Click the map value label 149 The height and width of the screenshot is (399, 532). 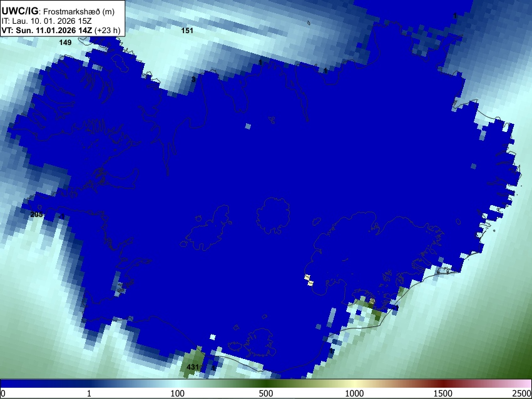(x=65, y=43)
